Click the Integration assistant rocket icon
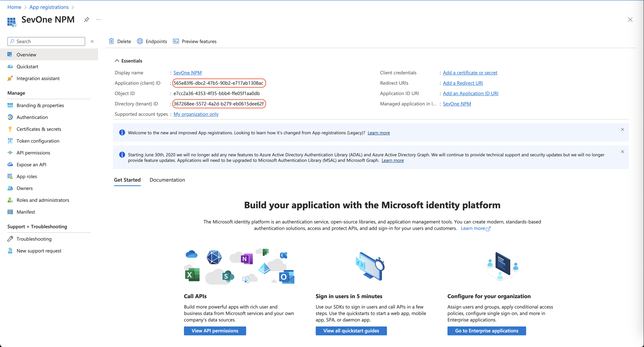The height and width of the screenshot is (347, 644). [x=10, y=78]
